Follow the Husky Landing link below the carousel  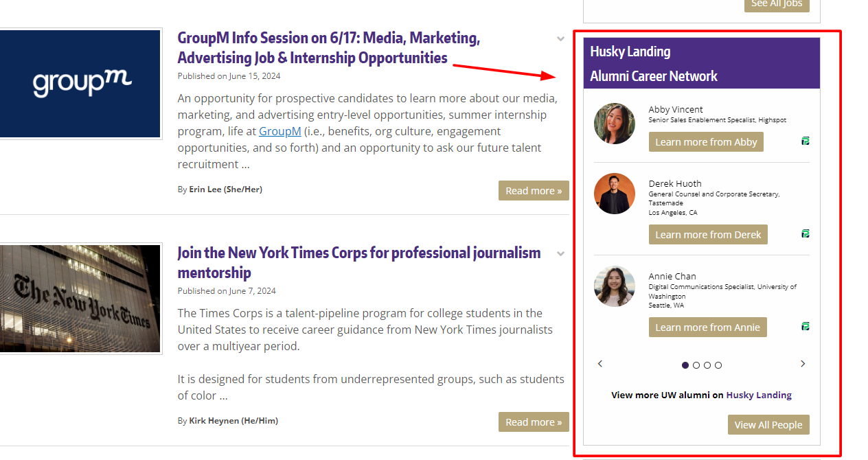click(759, 395)
